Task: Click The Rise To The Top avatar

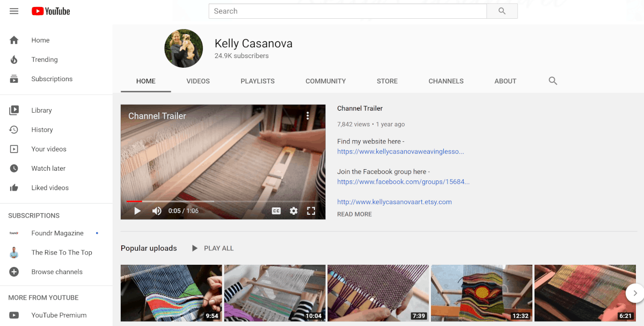Action: tap(14, 252)
